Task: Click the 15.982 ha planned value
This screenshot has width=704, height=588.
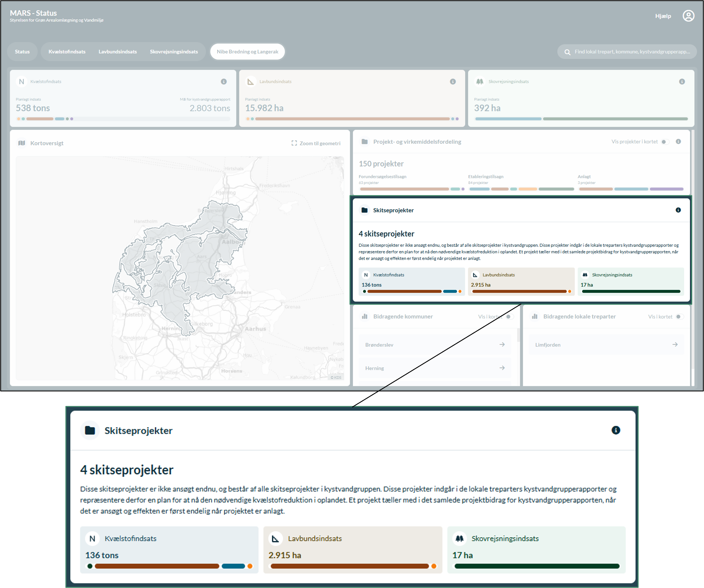Action: [264, 108]
